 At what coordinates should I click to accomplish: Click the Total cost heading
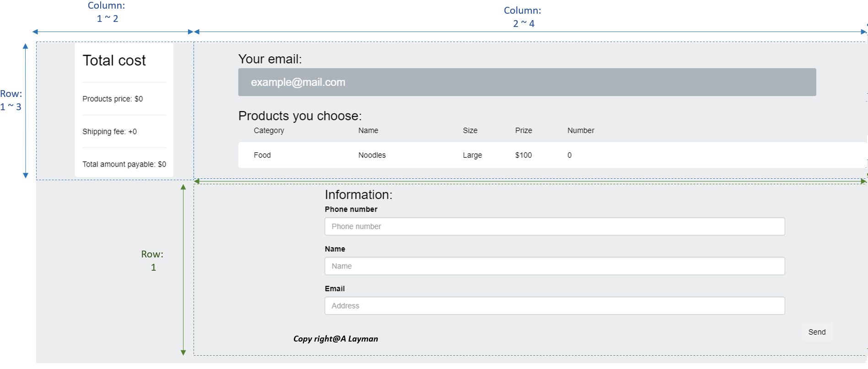coord(114,60)
